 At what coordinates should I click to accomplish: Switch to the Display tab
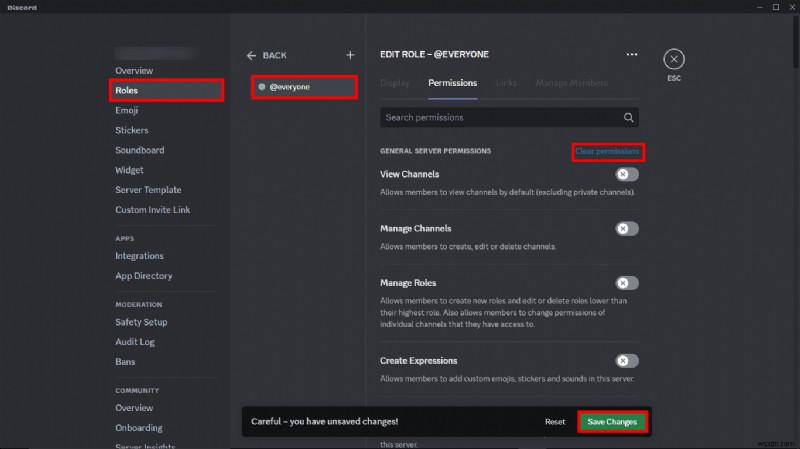coord(395,83)
